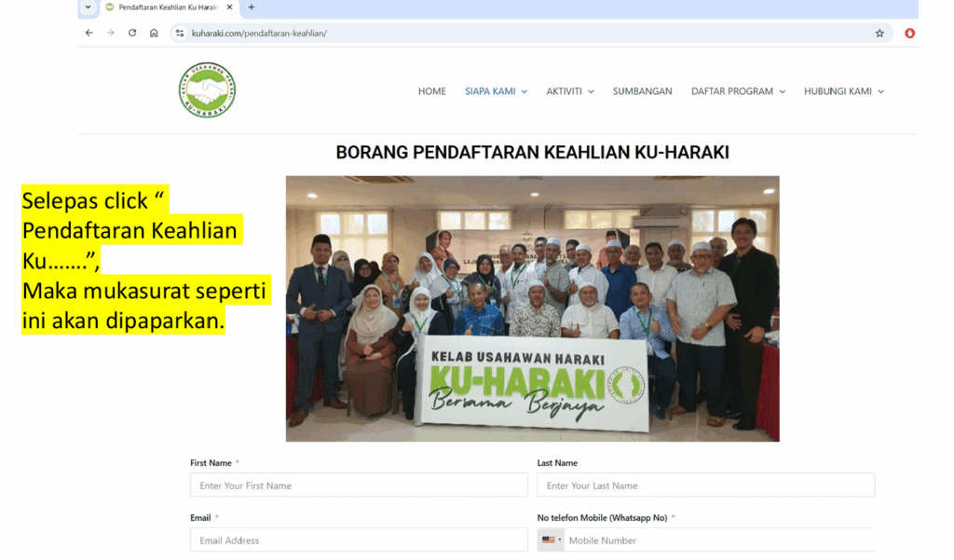Click the Email Address input field
This screenshot has width=954, height=560.
click(x=359, y=540)
